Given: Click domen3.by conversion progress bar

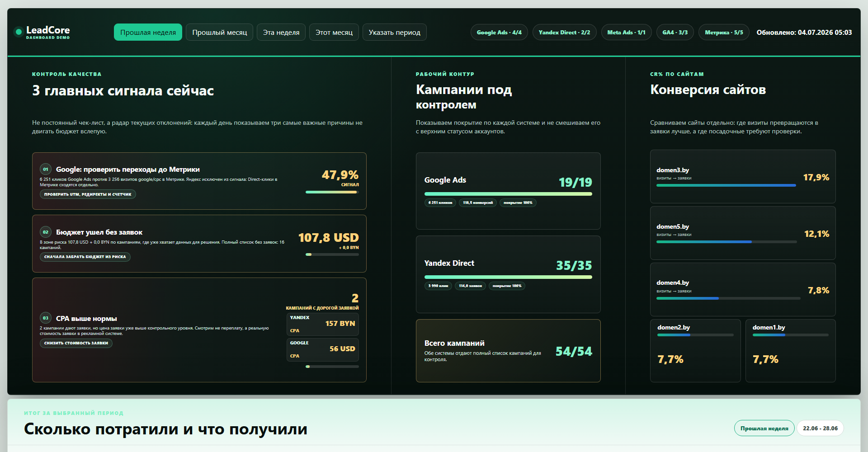Looking at the screenshot, I should coord(726,185).
